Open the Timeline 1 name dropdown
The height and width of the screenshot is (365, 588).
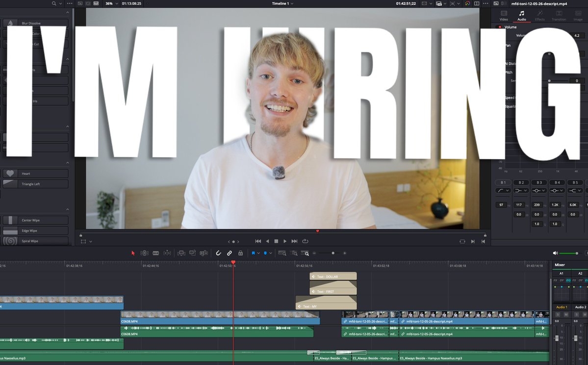click(x=283, y=3)
